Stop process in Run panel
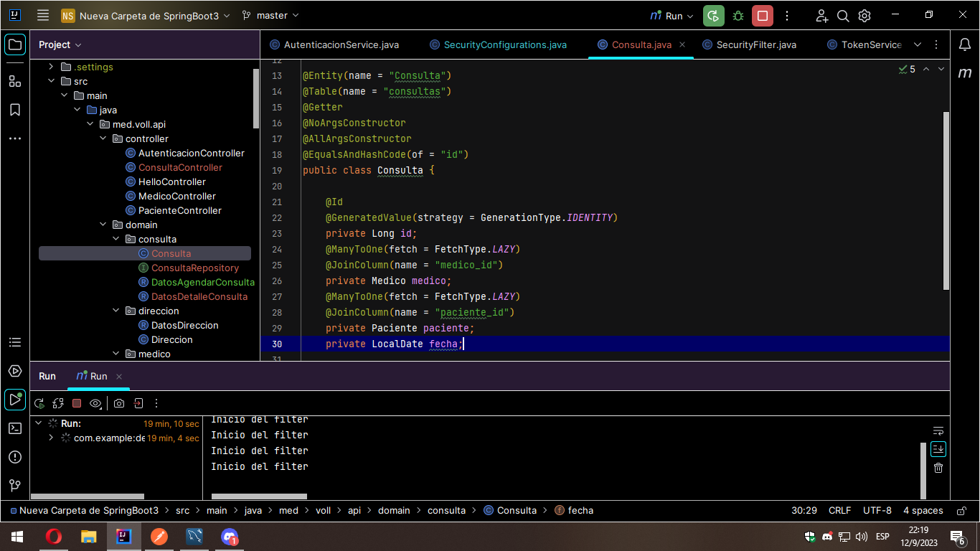The height and width of the screenshot is (551, 980). (x=77, y=403)
